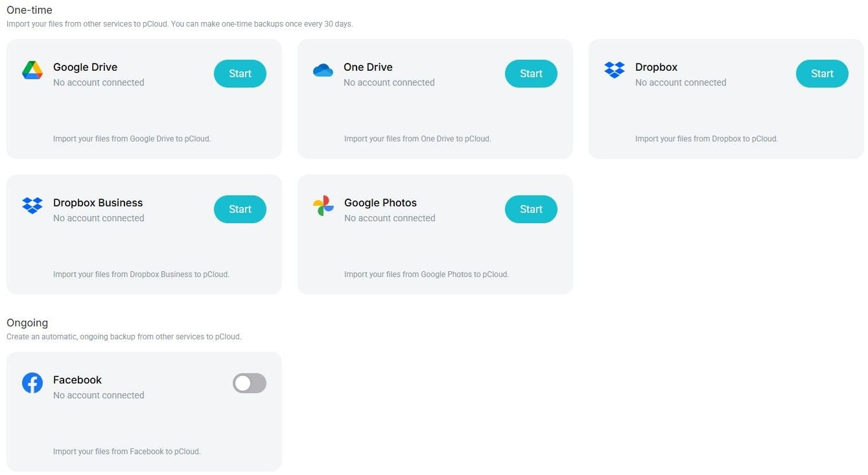Start the Dropbox Business import
Viewport: 868px width, 475px height.
click(239, 209)
